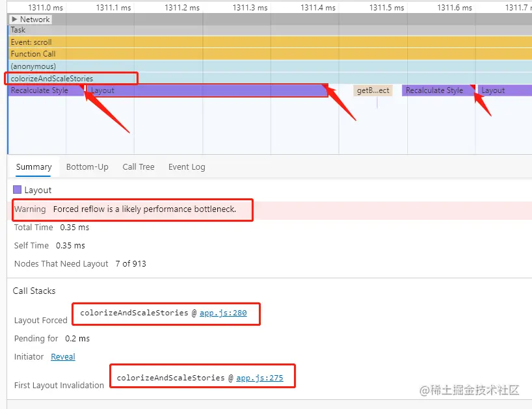Viewport: 532px width, 409px height.
Task: Select the Layout block at far right edge
Action: (x=505, y=90)
